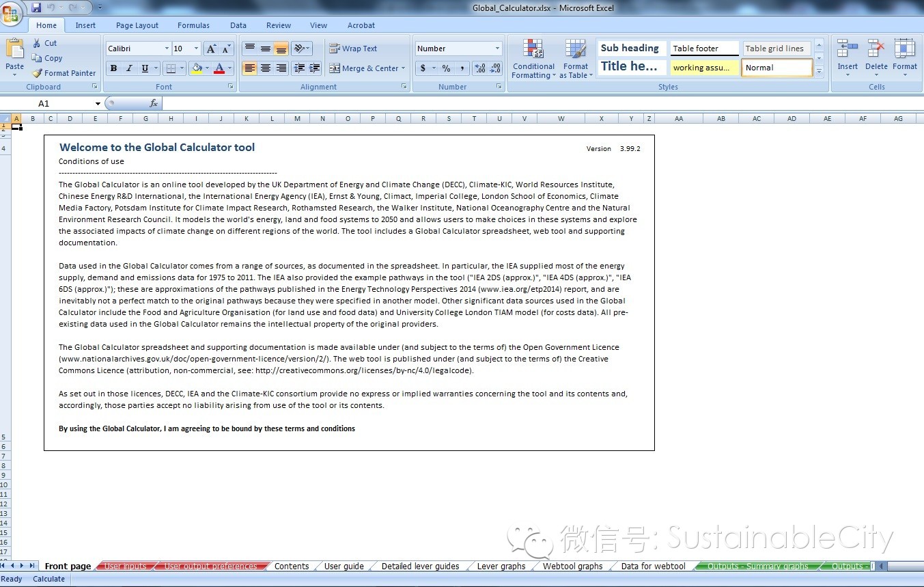The width and height of the screenshot is (924, 587).
Task: Apply Comma Style number format
Action: click(x=462, y=68)
